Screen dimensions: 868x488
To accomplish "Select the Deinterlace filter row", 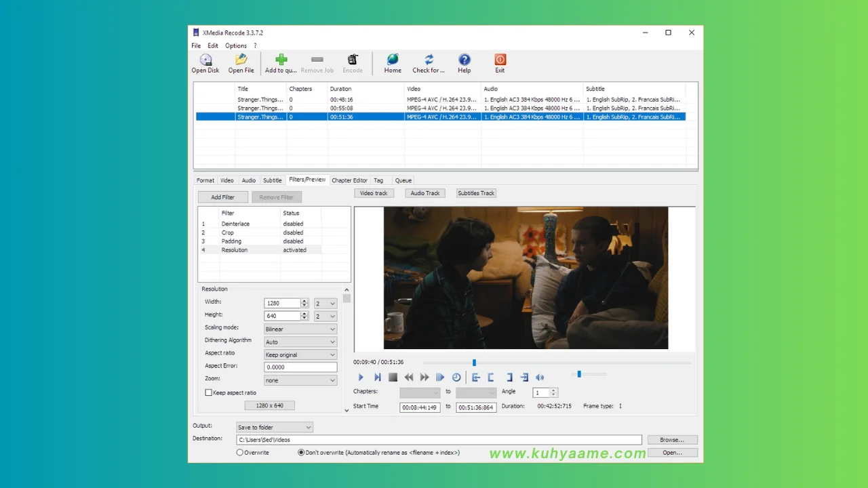I will pos(261,224).
